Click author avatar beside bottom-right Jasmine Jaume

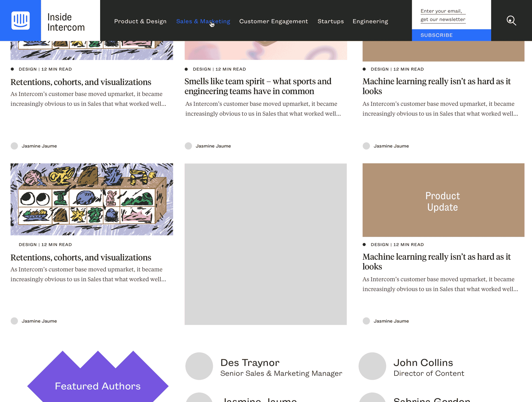point(366,321)
